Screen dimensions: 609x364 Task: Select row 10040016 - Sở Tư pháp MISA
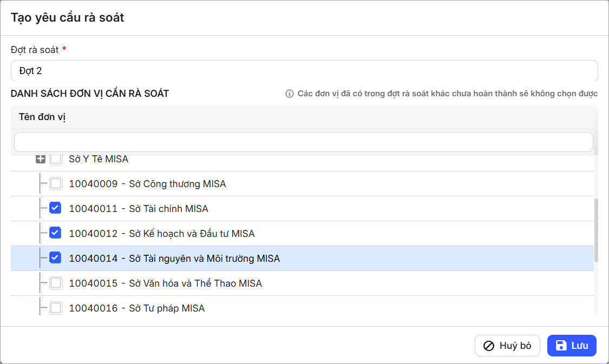136,308
